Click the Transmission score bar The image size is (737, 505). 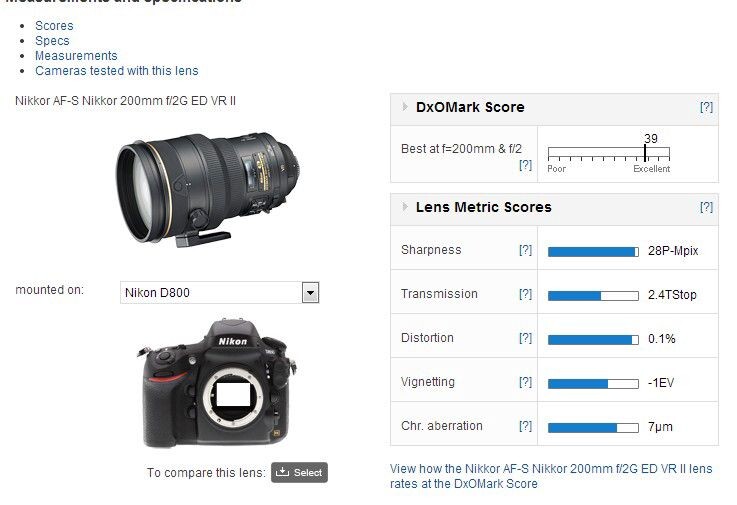click(593, 296)
